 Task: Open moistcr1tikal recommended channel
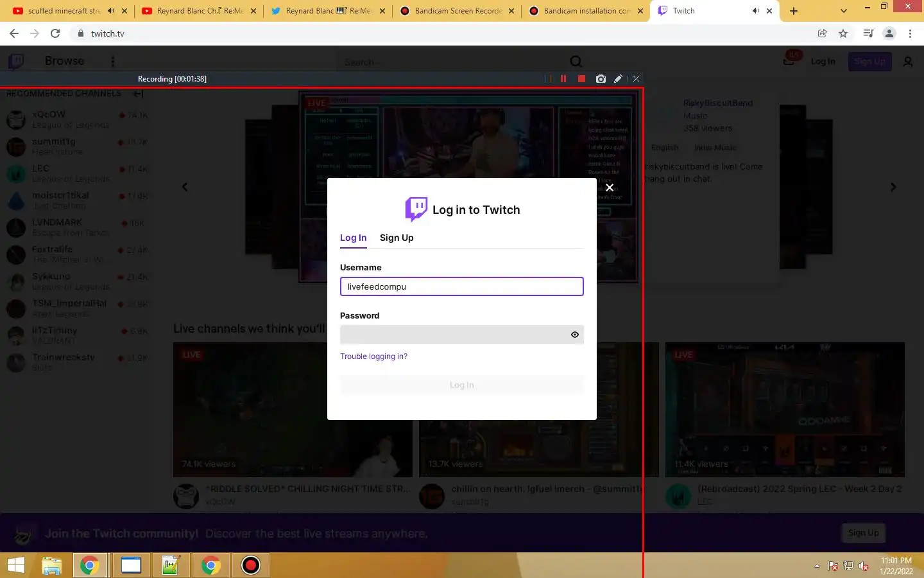pos(77,200)
